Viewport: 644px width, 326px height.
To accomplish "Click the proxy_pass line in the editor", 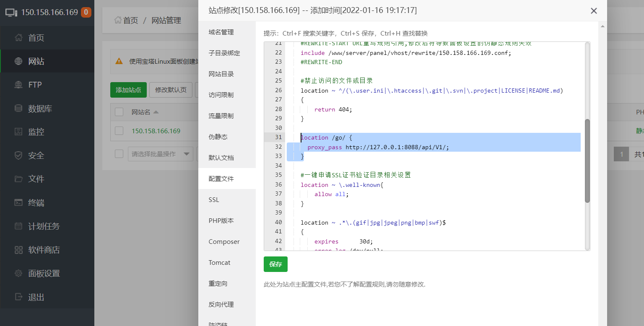I will click(x=378, y=147).
